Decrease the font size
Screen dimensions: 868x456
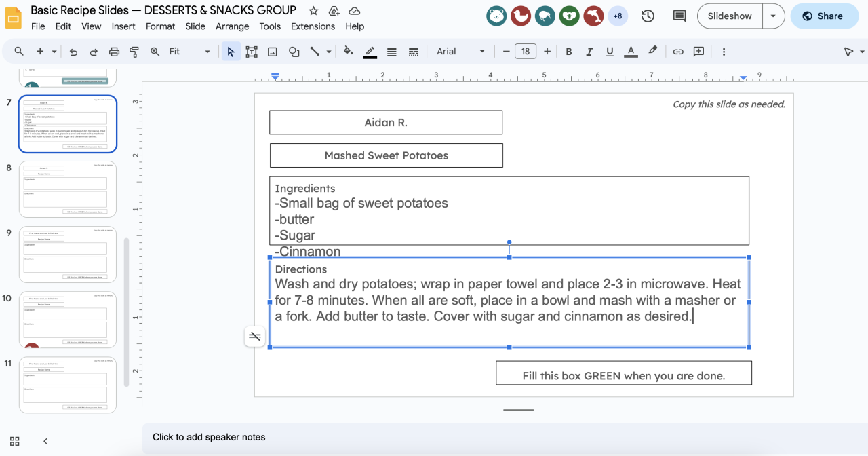point(506,52)
